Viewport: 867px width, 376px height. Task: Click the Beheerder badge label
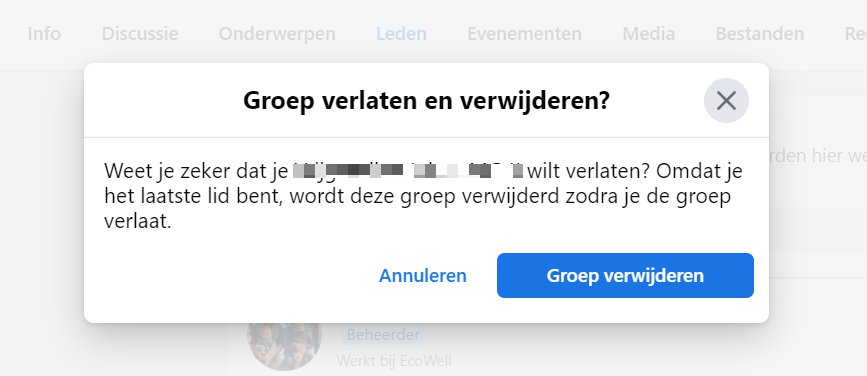tap(383, 335)
